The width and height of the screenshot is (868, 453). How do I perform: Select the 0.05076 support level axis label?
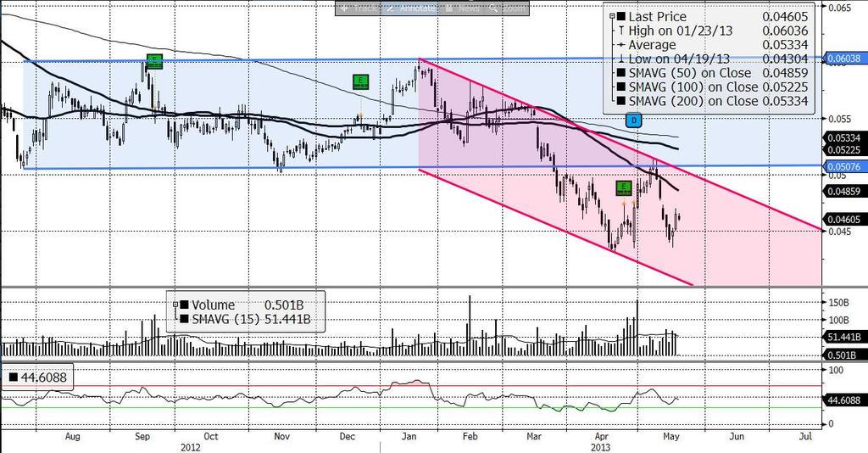(843, 166)
